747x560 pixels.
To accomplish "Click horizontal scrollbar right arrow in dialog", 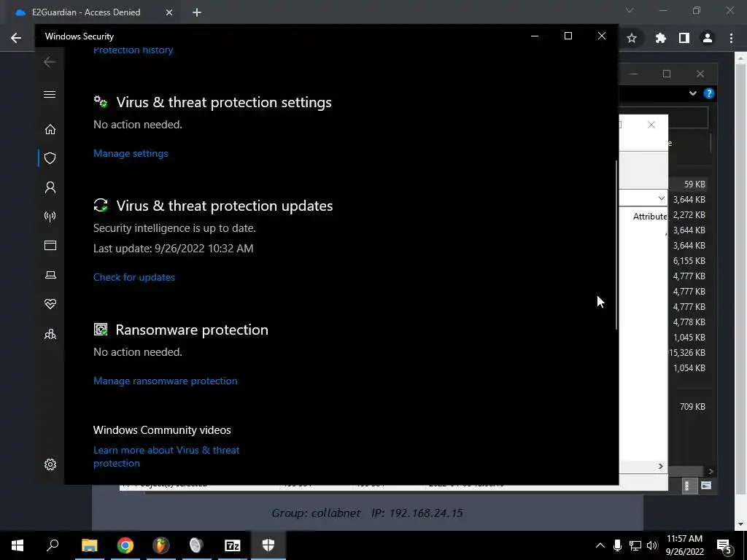I will tap(660, 466).
